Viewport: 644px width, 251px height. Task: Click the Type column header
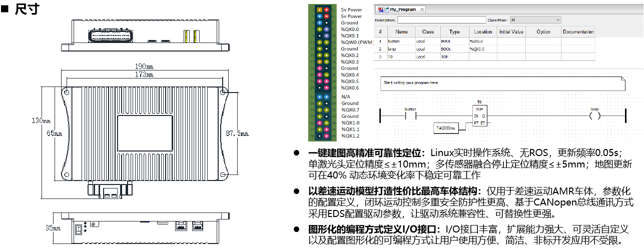pyautogui.click(x=454, y=31)
